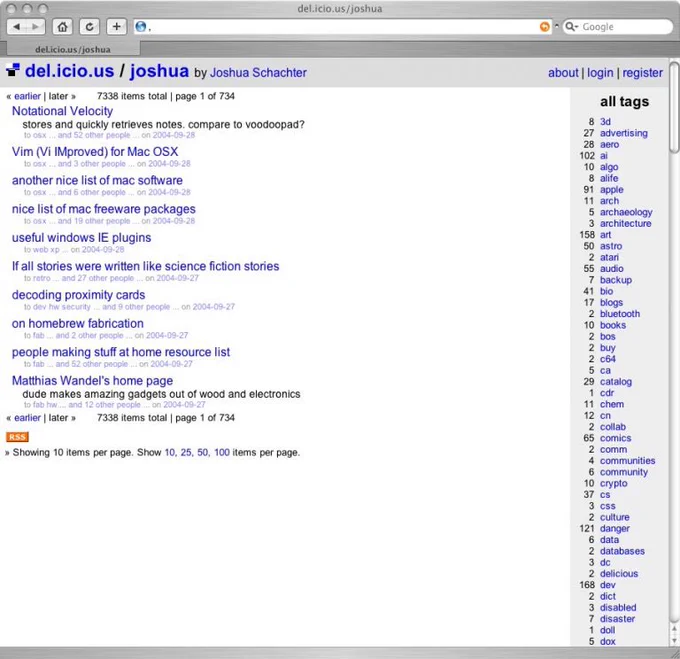Open on homebrew fabrication link
This screenshot has width=680, height=659.
pyautogui.click(x=77, y=323)
